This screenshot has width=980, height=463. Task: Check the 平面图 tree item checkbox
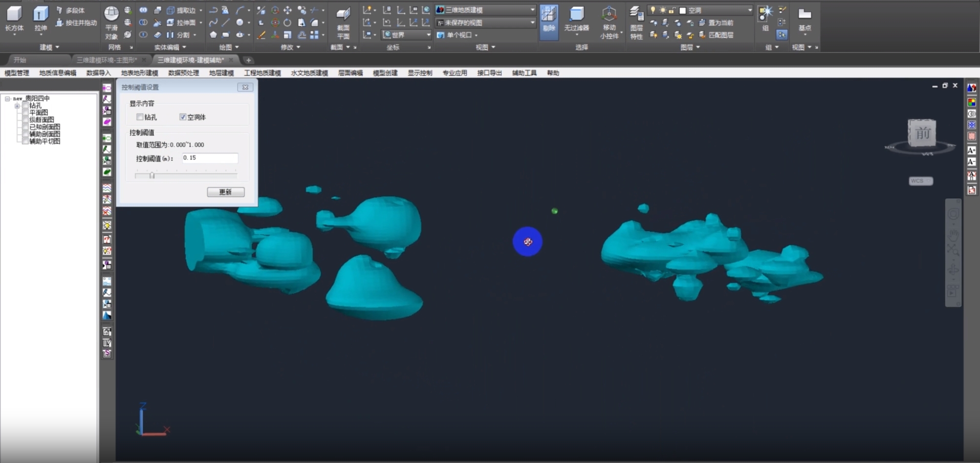(x=25, y=113)
